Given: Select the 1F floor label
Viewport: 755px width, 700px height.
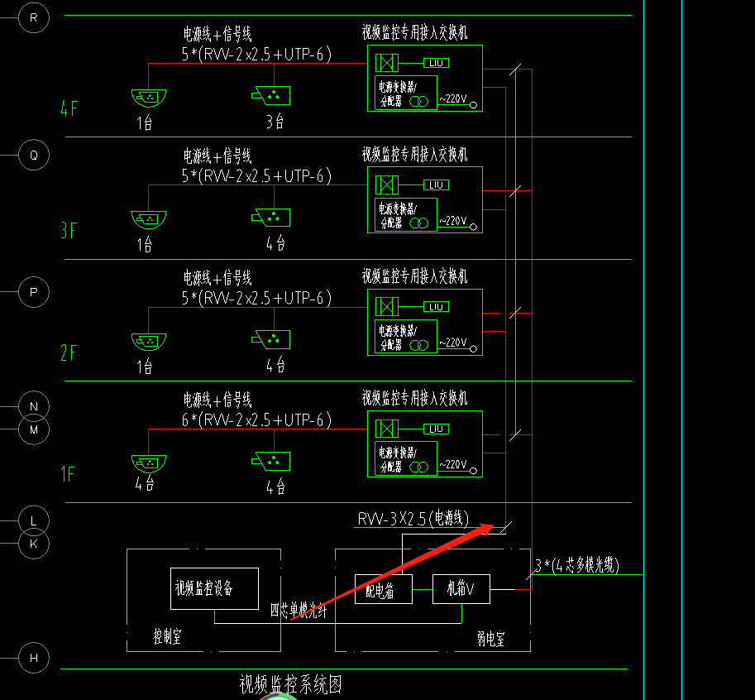Looking at the screenshot, I should [x=68, y=475].
